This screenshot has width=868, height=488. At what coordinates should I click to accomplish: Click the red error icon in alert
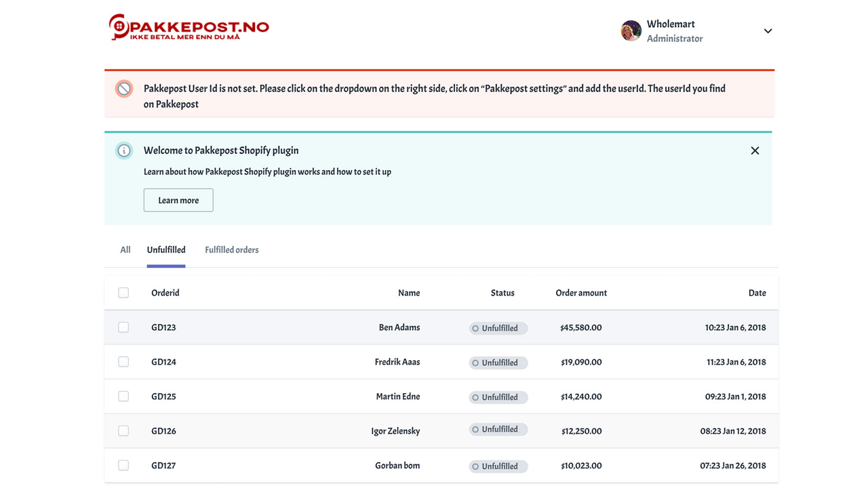coord(123,89)
